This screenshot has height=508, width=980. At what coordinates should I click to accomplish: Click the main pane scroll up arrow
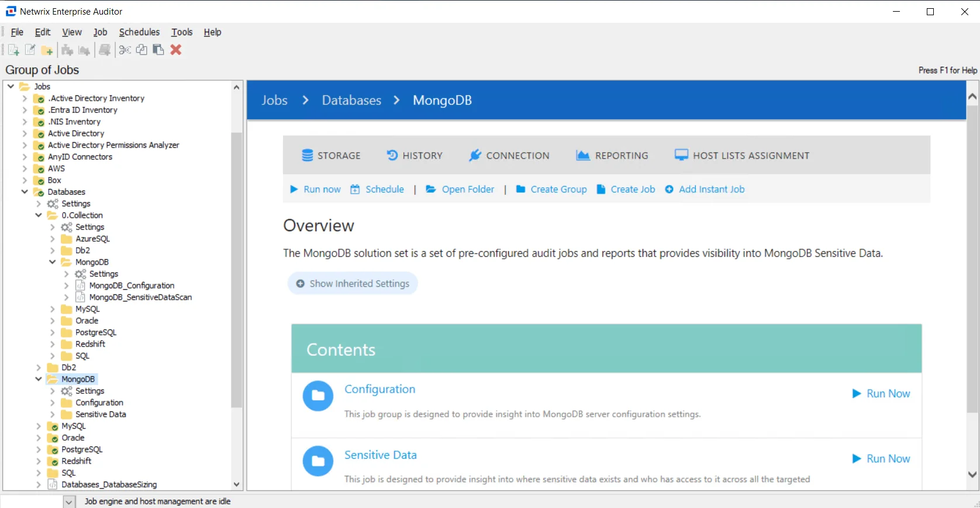pyautogui.click(x=972, y=97)
